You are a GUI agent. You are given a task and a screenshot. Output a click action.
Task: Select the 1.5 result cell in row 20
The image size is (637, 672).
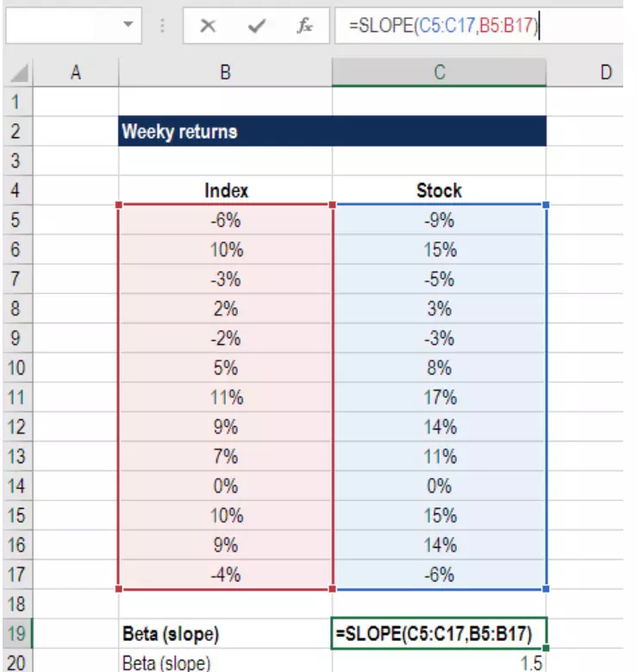(x=439, y=662)
